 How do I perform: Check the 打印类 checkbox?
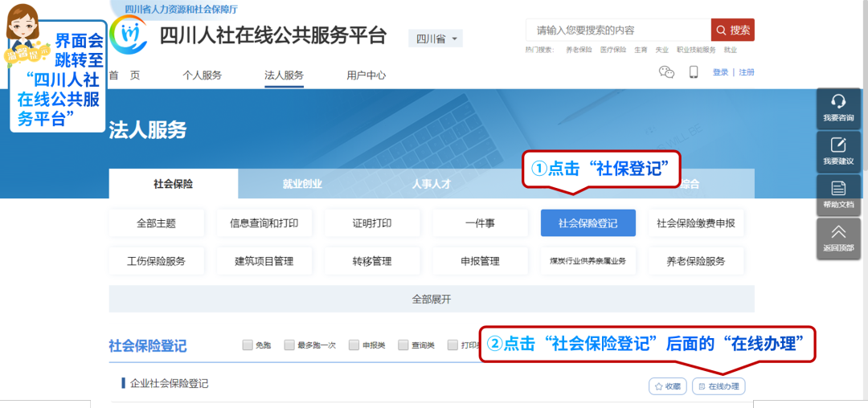point(452,345)
